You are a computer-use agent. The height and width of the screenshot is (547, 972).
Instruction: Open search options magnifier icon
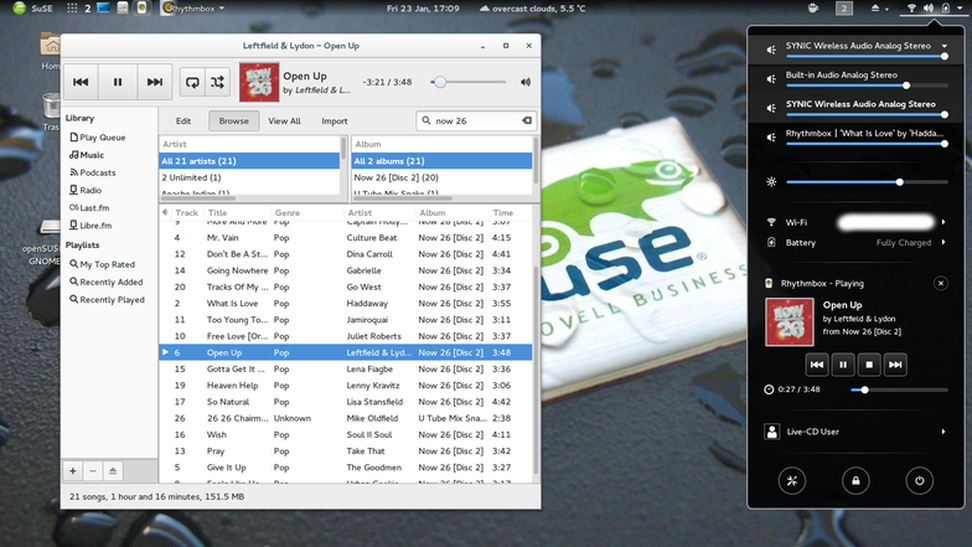pos(426,120)
